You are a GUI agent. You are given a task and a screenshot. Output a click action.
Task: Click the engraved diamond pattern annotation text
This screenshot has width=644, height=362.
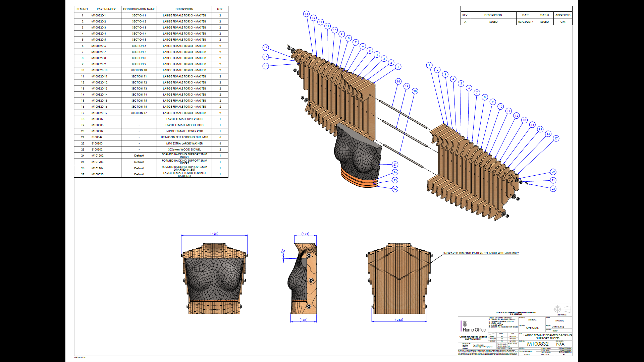coord(480,253)
